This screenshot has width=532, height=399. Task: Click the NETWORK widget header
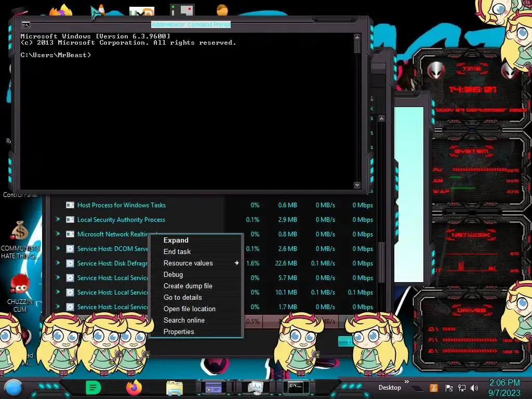pyautogui.click(x=471, y=235)
